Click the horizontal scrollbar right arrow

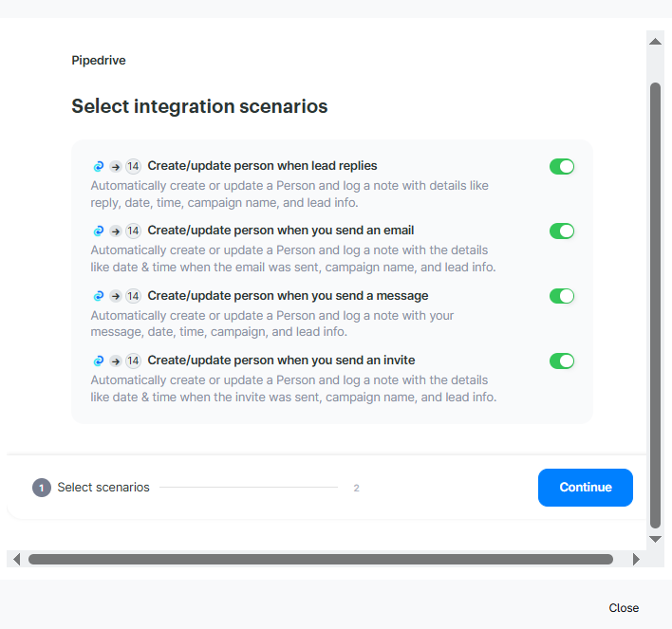[x=636, y=560]
